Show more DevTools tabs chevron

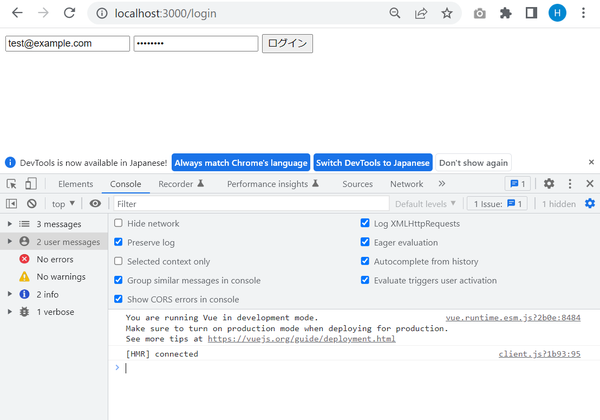(442, 184)
